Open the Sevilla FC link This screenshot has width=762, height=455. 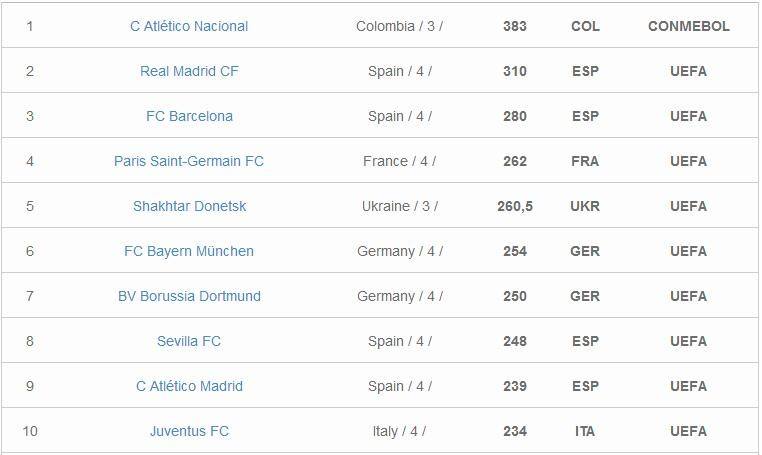point(189,341)
